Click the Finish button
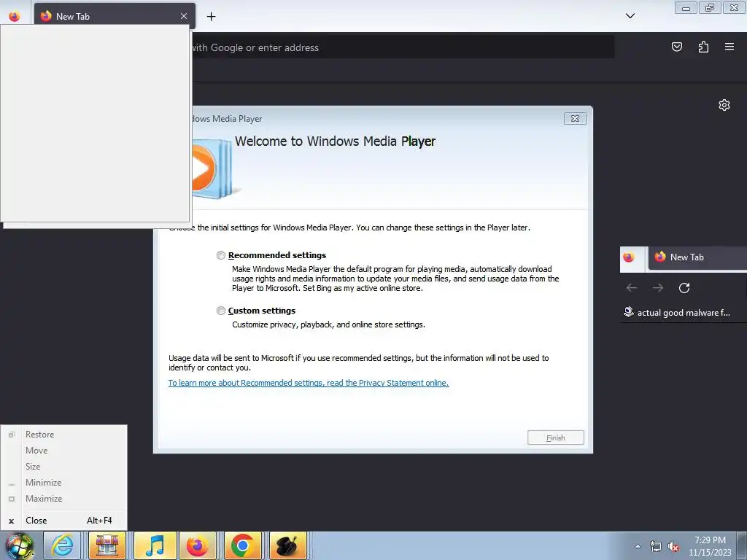This screenshot has height=560, width=747. click(555, 437)
